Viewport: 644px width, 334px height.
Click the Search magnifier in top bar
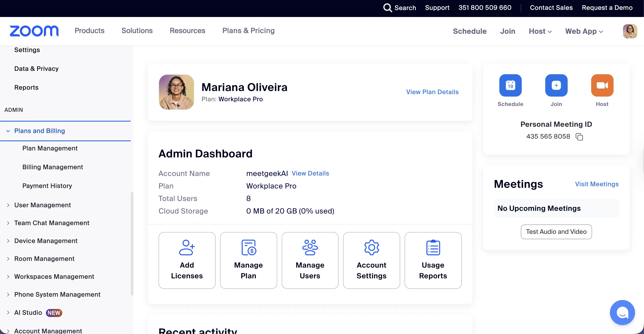(388, 8)
